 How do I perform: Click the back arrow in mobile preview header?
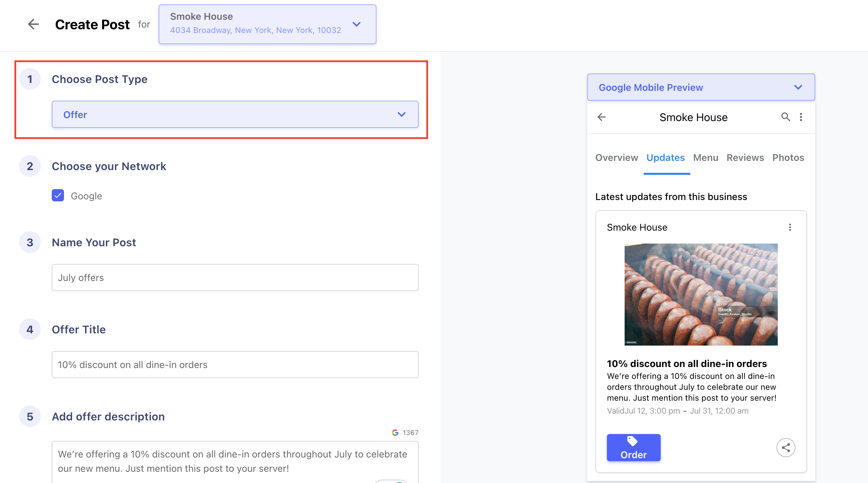pyautogui.click(x=602, y=117)
